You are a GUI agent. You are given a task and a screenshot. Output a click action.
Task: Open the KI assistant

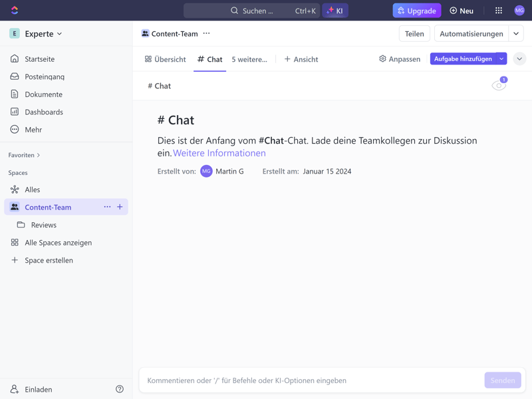point(335,11)
